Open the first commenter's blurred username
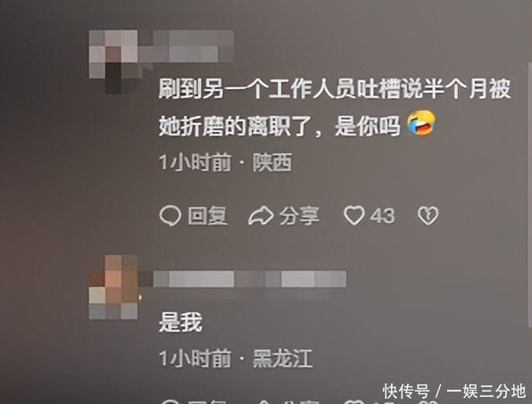Viewport: 532px width, 404px height. tap(194, 46)
